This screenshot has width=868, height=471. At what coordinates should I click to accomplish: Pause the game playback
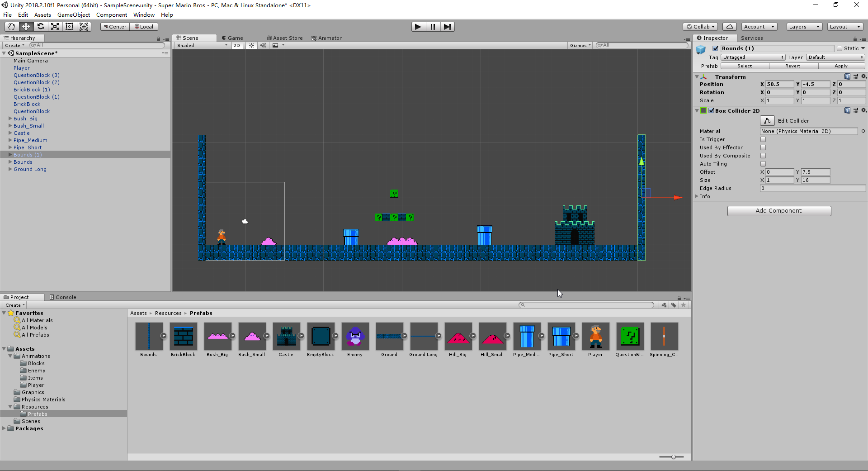click(x=433, y=27)
